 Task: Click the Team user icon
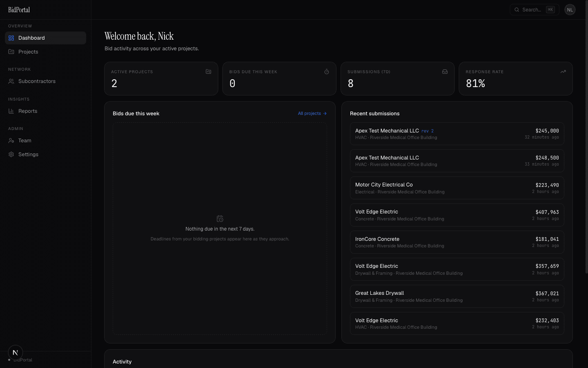(11, 141)
